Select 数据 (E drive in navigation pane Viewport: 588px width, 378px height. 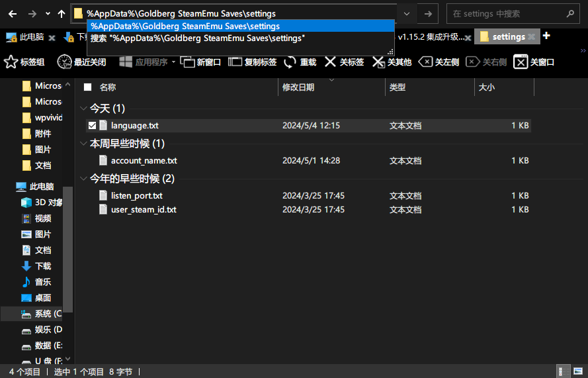(x=41, y=346)
